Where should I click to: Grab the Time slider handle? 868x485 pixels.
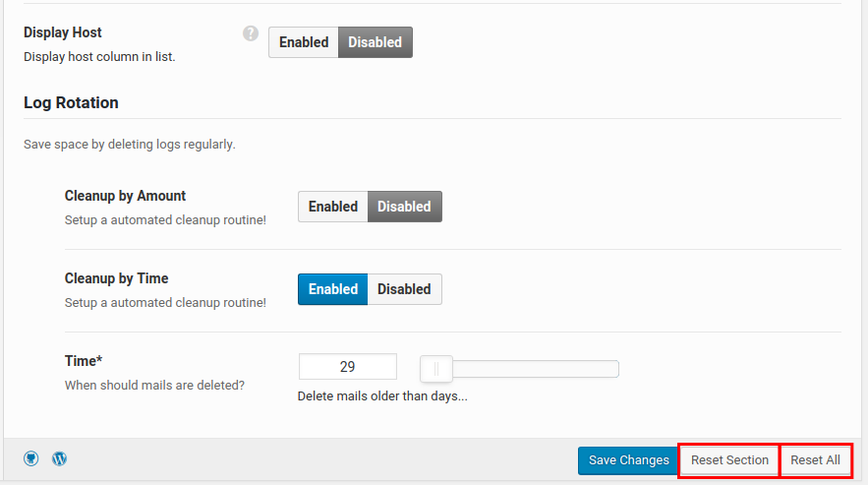(435, 369)
